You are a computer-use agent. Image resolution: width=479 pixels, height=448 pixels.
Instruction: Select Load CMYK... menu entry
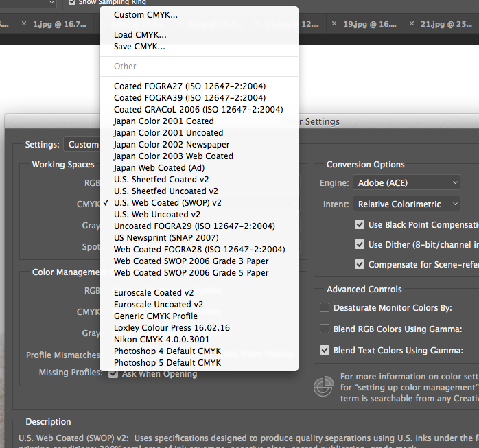click(140, 35)
